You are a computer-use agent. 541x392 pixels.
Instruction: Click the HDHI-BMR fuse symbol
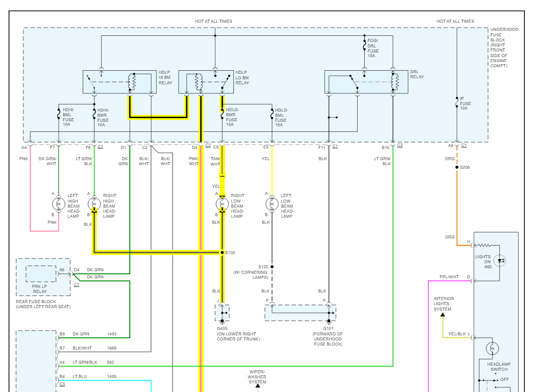pos(94,114)
